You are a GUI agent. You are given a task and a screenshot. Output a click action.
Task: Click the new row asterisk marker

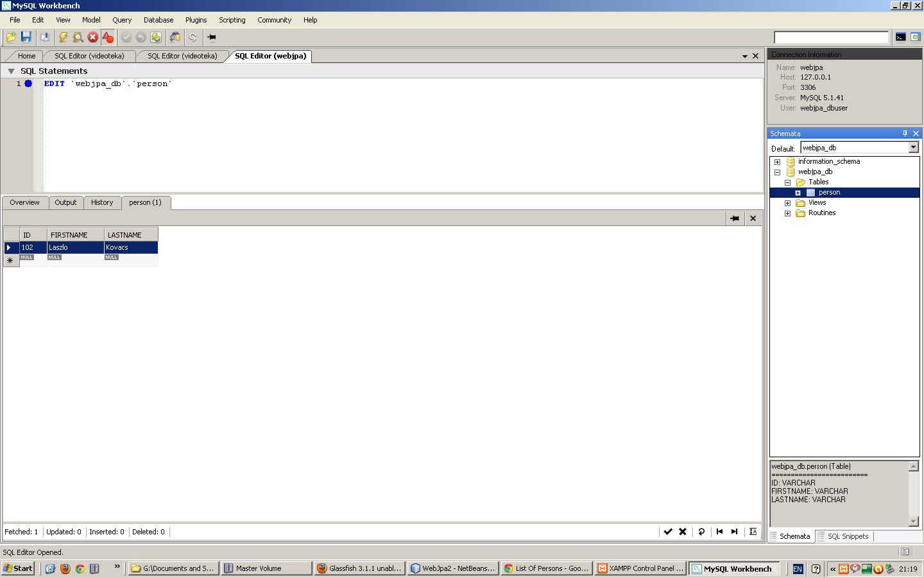[x=10, y=260]
